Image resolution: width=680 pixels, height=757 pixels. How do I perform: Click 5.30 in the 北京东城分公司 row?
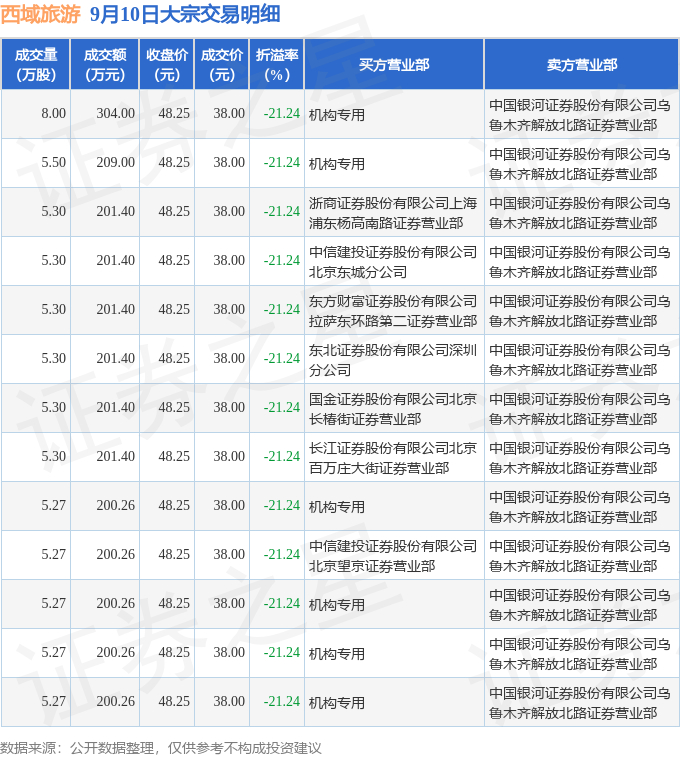[53, 260]
